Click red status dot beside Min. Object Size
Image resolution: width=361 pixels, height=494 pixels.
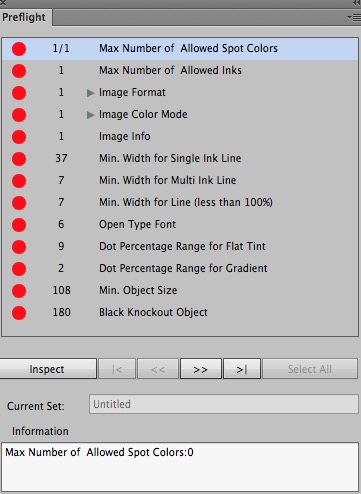point(19,291)
